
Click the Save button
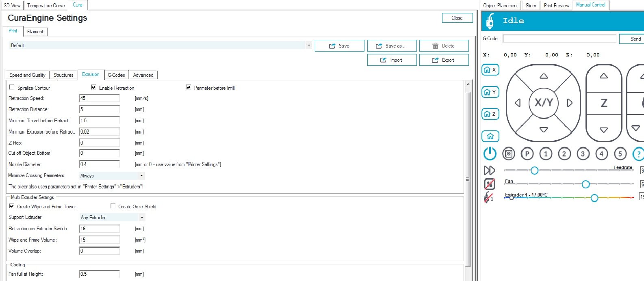(x=339, y=46)
